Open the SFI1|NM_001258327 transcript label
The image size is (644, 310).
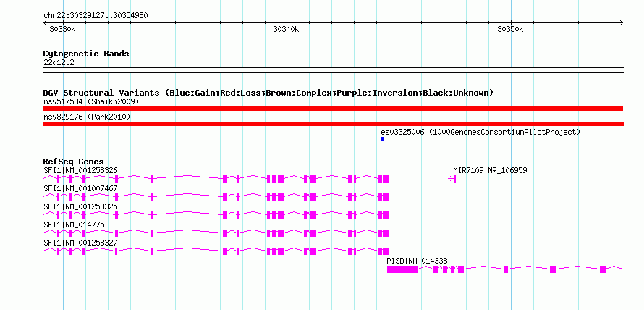(80, 243)
